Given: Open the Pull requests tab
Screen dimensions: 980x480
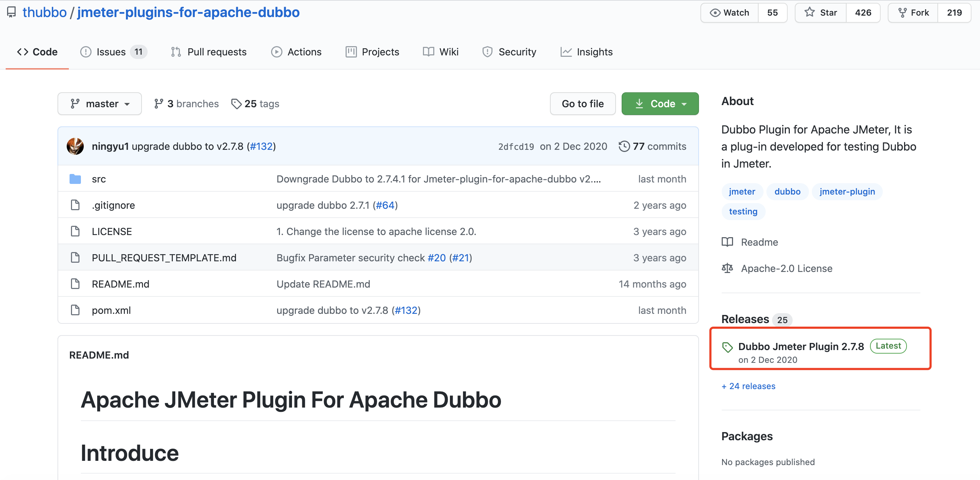Looking at the screenshot, I should (x=209, y=52).
